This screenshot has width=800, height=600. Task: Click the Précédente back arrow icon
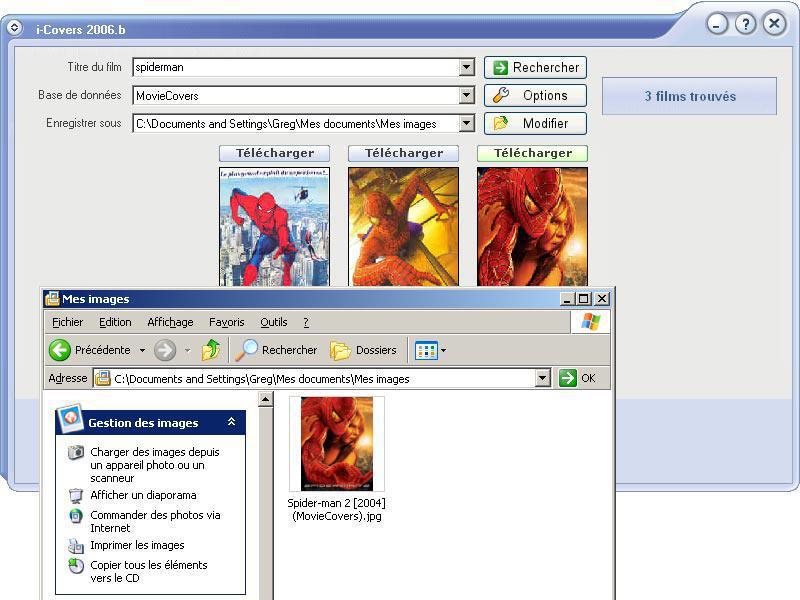tap(60, 350)
